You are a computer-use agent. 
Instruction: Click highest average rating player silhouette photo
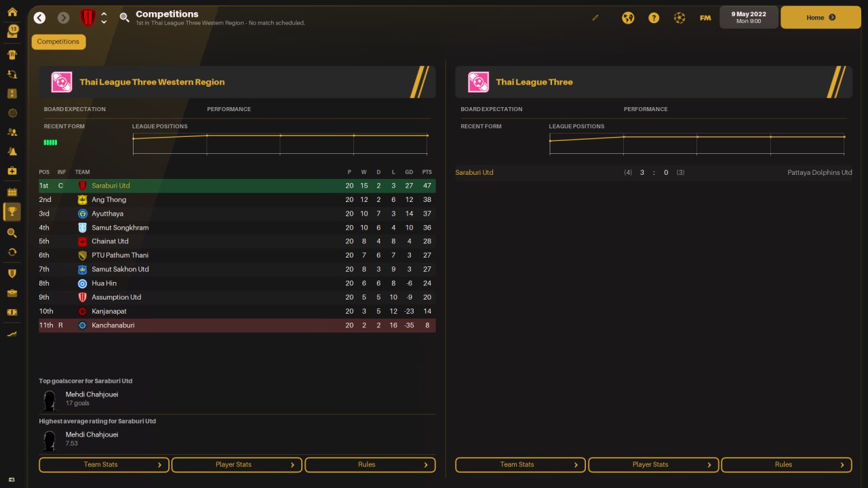click(x=50, y=441)
